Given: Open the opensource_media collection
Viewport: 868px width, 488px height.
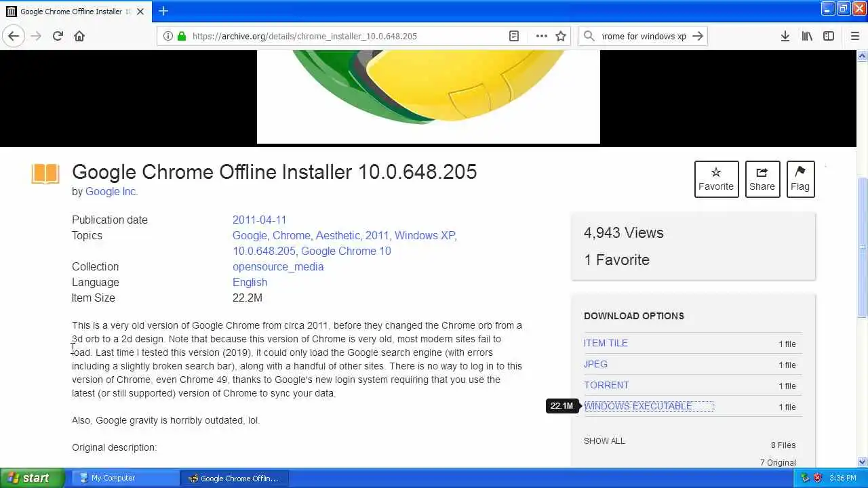Looking at the screenshot, I should pos(278,266).
